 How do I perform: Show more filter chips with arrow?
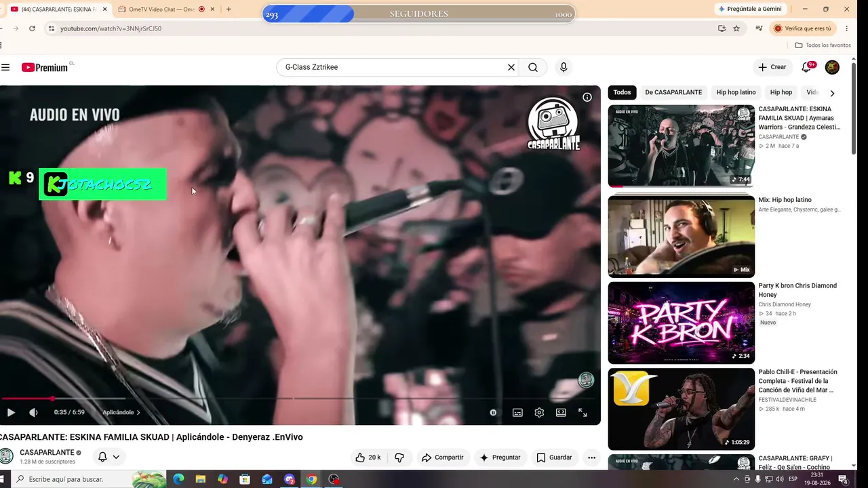[832, 93]
